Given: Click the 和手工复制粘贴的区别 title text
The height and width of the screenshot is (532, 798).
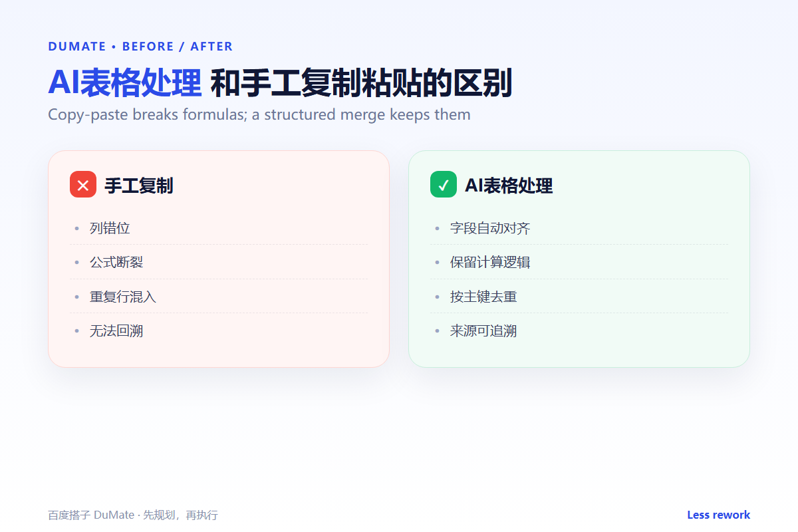Looking at the screenshot, I should tap(361, 83).
